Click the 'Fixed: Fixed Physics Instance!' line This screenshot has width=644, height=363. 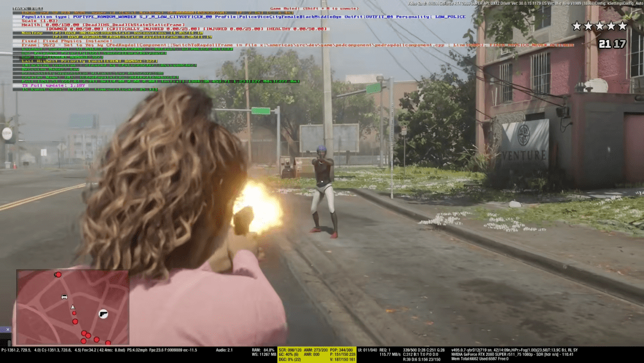(x=67, y=41)
